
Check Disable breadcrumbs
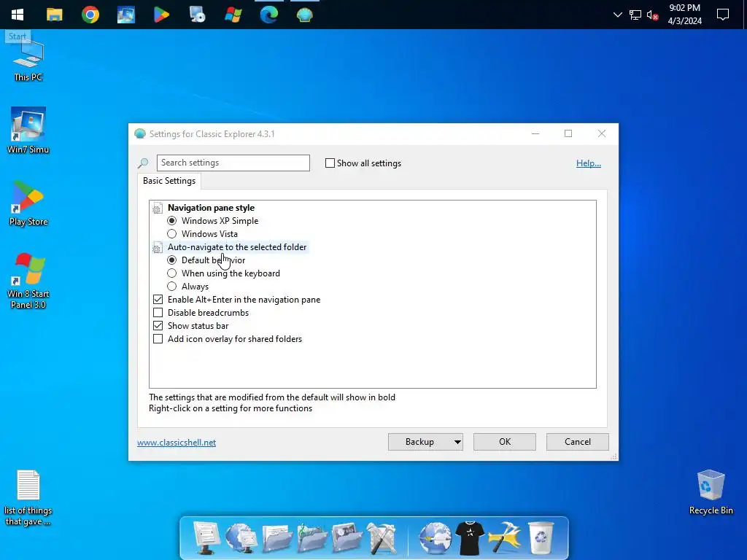[158, 313]
